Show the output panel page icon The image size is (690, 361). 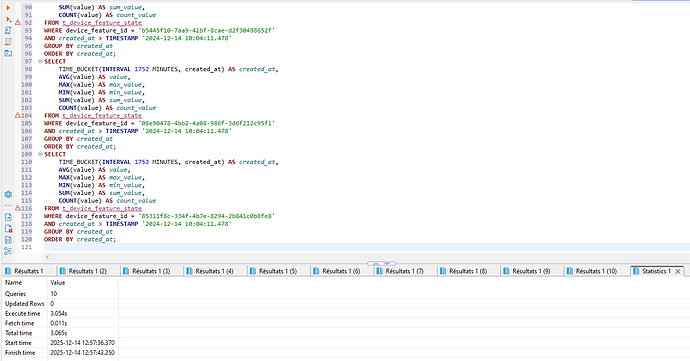[x=8, y=217]
